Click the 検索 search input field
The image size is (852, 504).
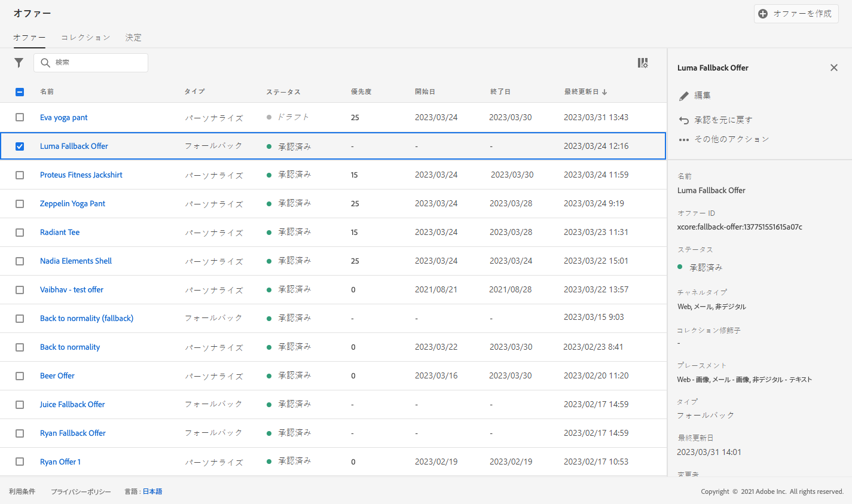[91, 63]
